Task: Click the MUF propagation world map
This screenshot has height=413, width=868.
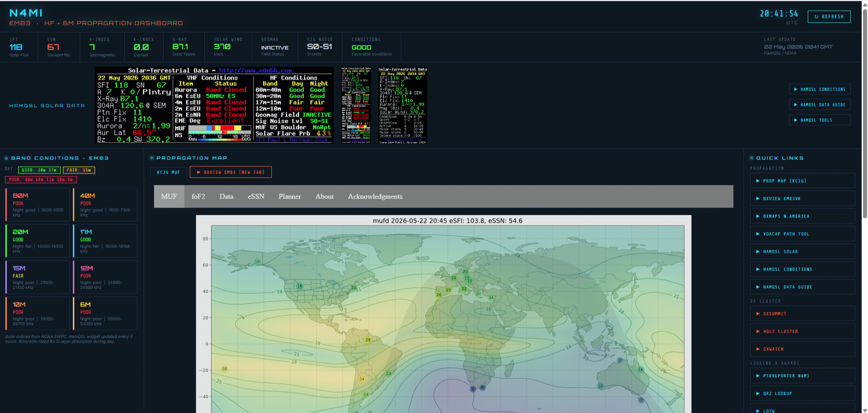Action: click(x=448, y=319)
